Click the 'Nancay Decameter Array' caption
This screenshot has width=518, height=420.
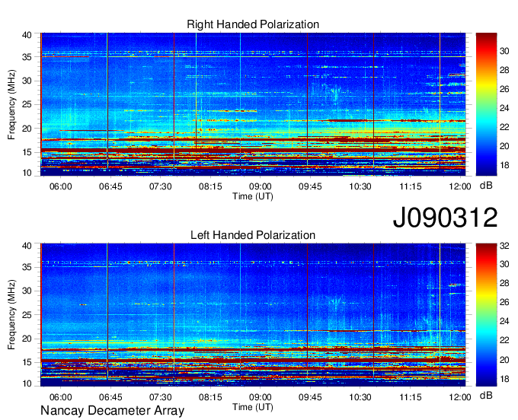[112, 411]
